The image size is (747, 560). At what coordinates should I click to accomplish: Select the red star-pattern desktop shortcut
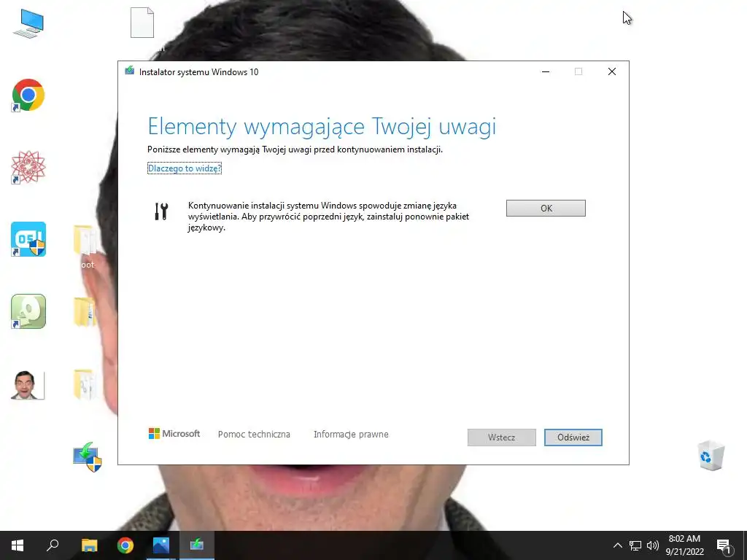(x=28, y=167)
